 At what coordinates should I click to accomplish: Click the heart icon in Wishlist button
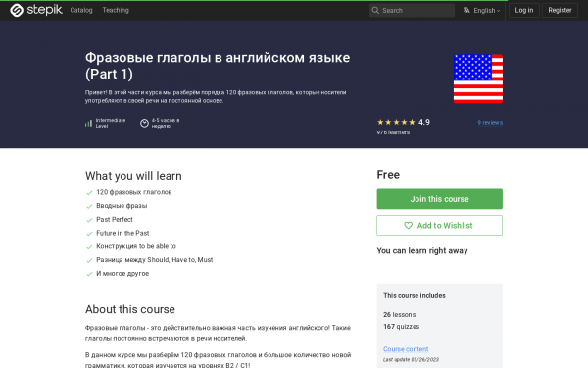point(408,226)
